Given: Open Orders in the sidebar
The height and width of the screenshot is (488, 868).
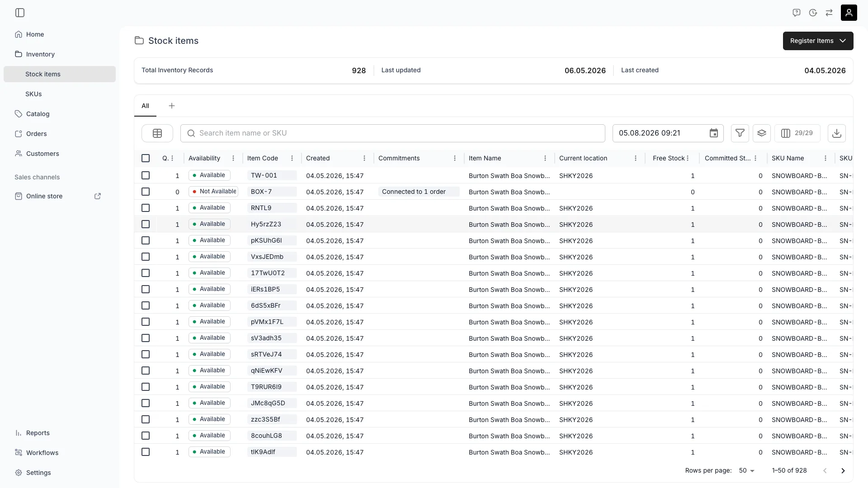Looking at the screenshot, I should click(x=60, y=134).
